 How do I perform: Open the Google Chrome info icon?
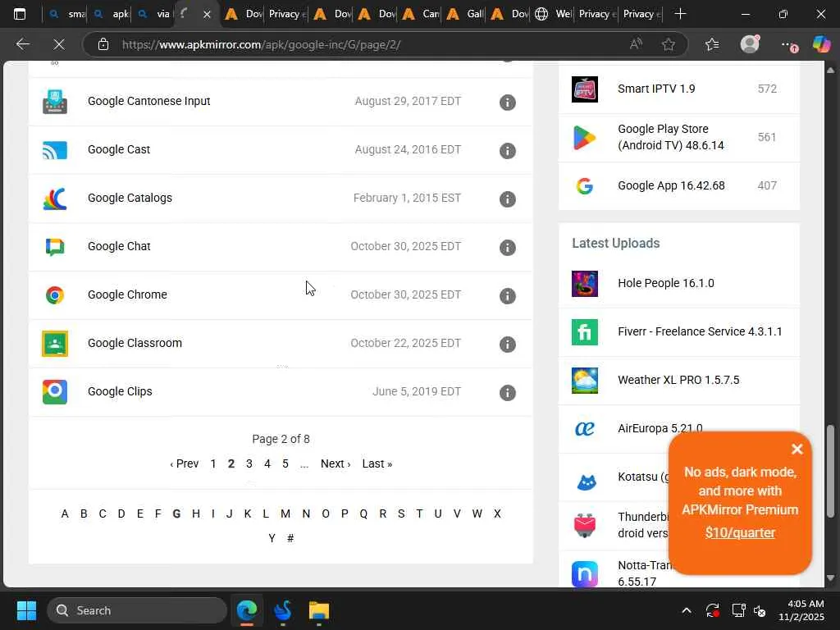point(507,295)
